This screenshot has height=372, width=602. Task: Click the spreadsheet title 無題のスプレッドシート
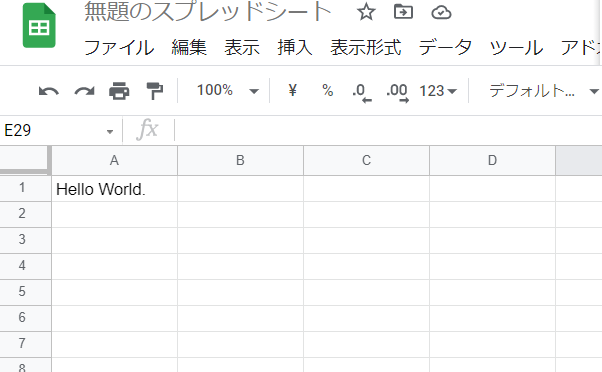tap(208, 12)
